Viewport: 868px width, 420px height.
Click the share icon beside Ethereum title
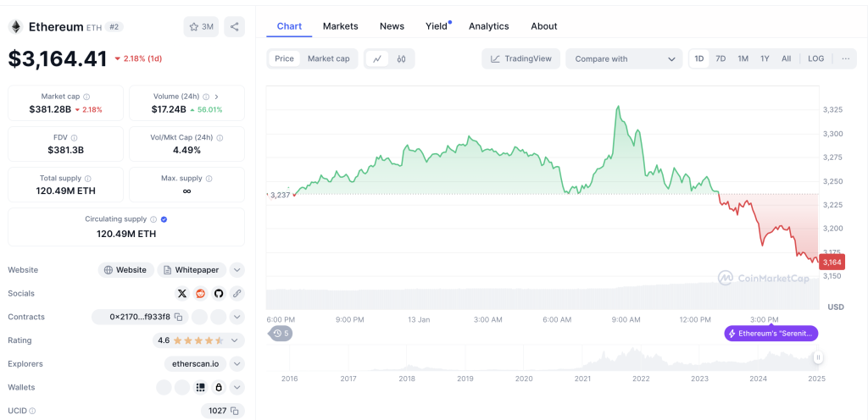(x=234, y=26)
